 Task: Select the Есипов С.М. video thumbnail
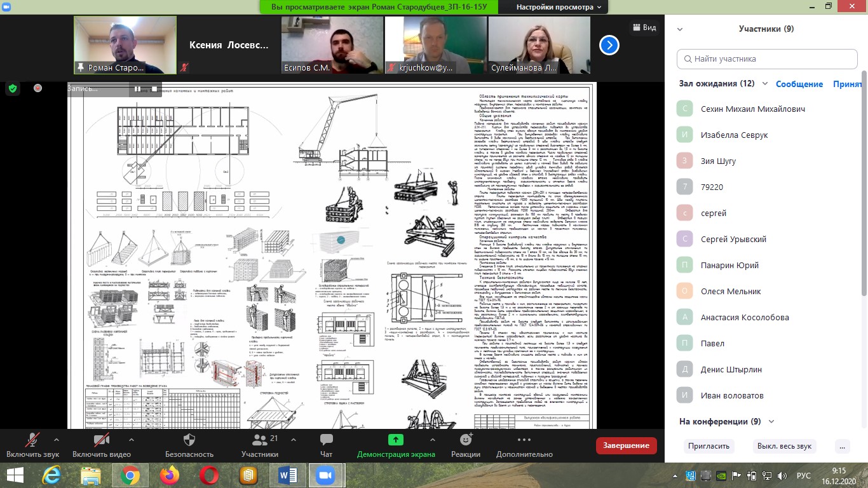click(332, 45)
